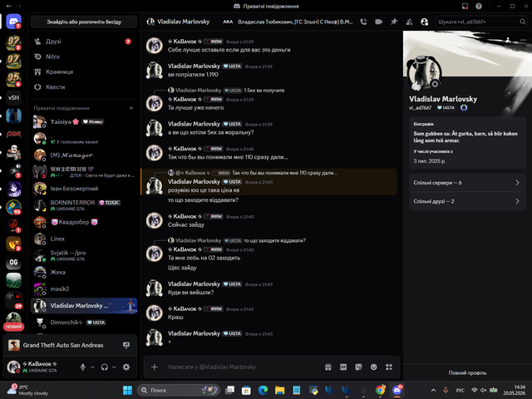Open the Shop (Крамниця) page

click(x=84, y=72)
